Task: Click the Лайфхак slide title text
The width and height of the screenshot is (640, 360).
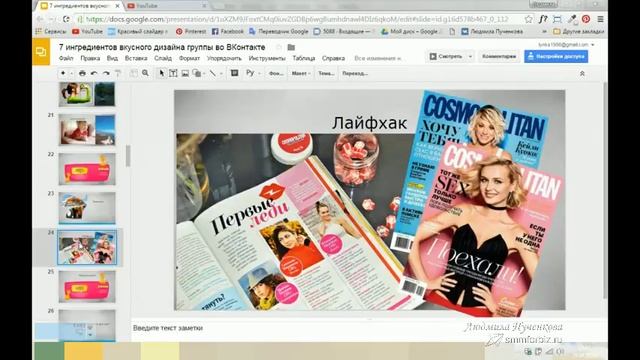Action: [369, 123]
